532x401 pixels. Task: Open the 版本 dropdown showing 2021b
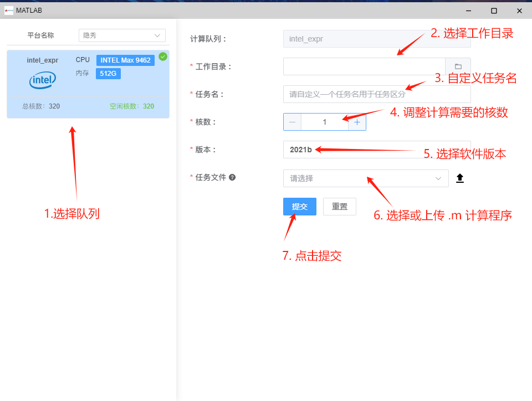(377, 150)
